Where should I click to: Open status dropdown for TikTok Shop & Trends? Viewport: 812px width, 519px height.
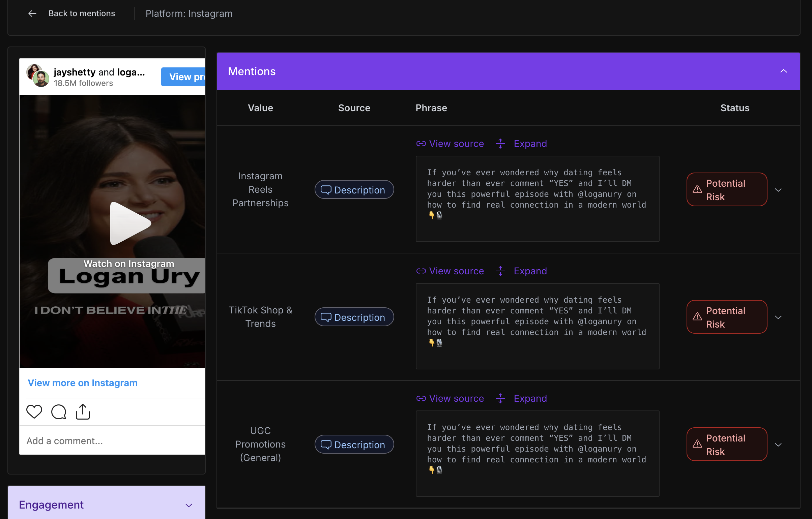point(778,317)
